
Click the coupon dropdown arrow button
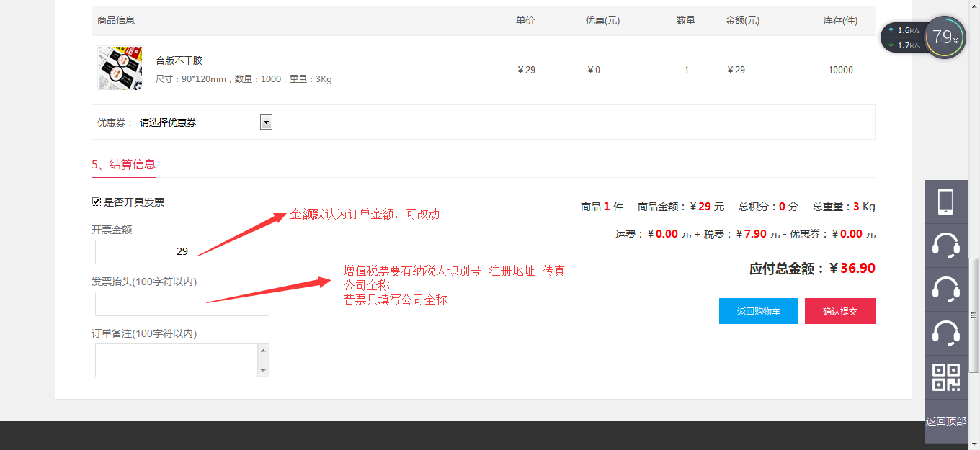pyautogui.click(x=266, y=122)
